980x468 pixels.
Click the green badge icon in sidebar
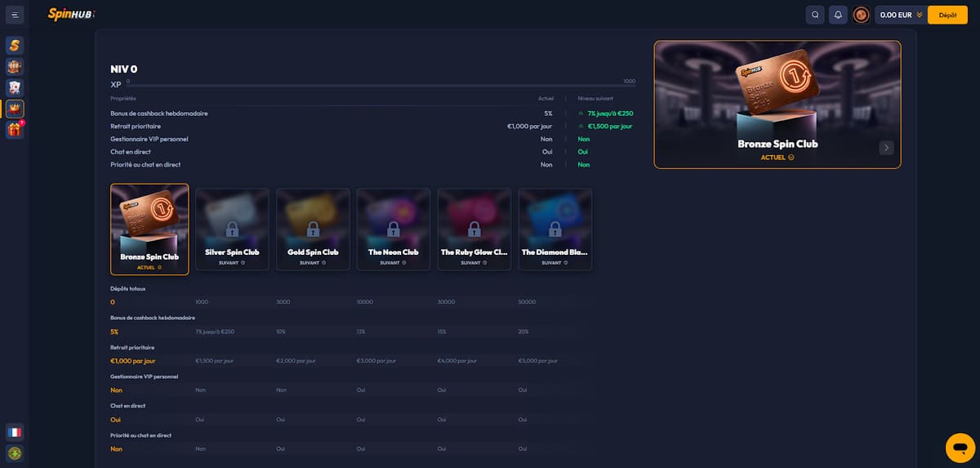15,452
